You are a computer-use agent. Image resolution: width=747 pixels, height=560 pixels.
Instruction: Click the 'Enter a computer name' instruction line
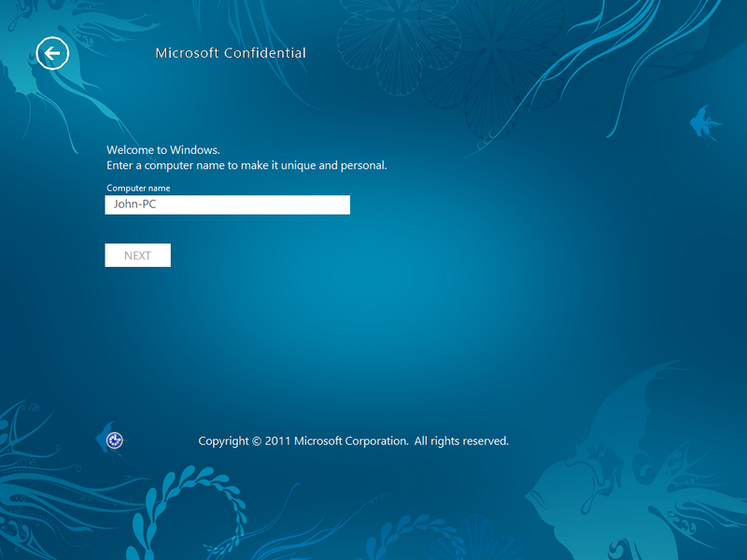pos(247,166)
